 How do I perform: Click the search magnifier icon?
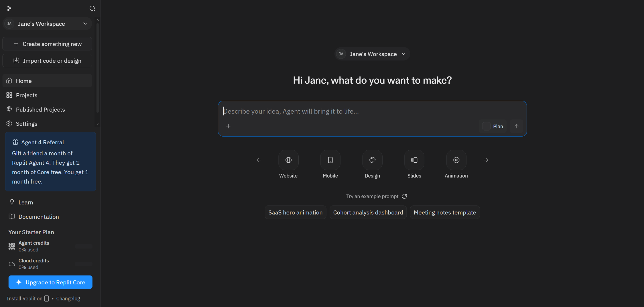92,9
